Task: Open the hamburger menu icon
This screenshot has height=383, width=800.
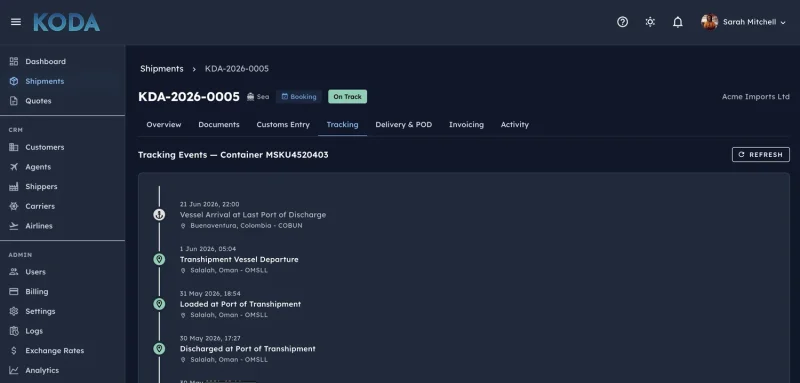Action: tap(16, 22)
